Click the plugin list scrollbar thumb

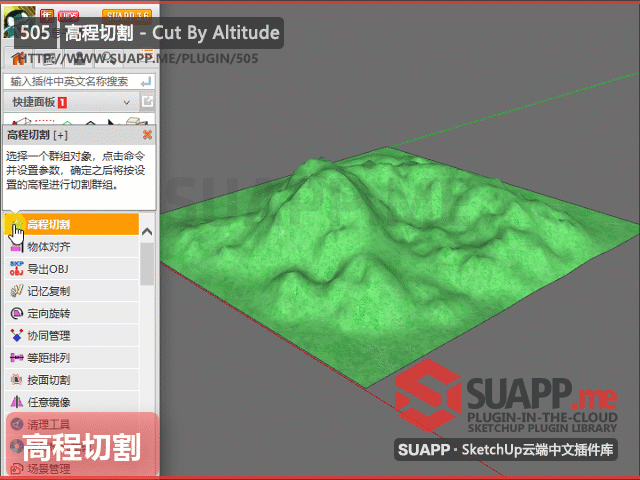click(147, 264)
